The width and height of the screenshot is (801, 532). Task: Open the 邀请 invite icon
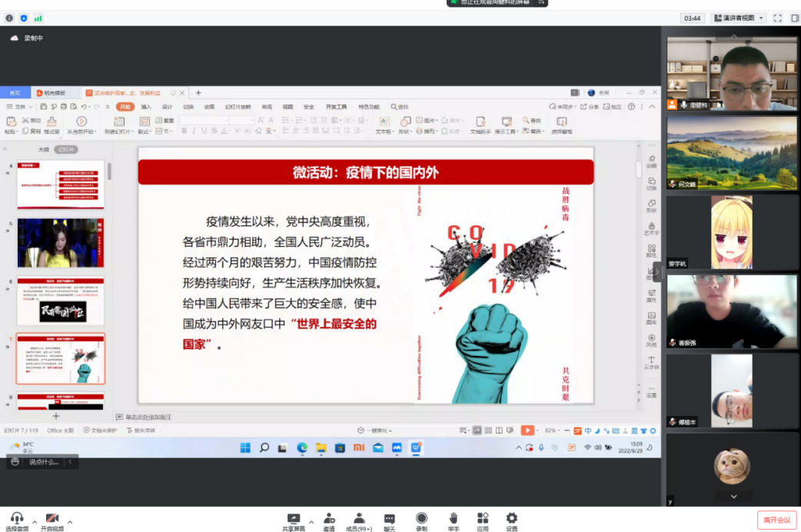coord(329,519)
